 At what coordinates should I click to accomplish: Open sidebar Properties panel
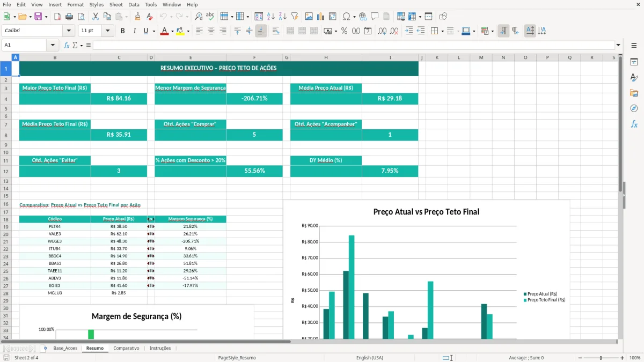point(634,62)
